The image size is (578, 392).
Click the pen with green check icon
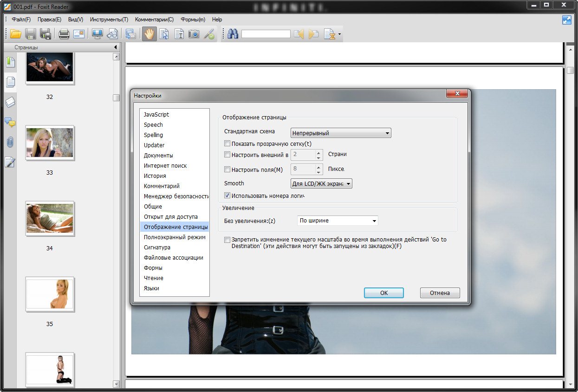(209, 34)
